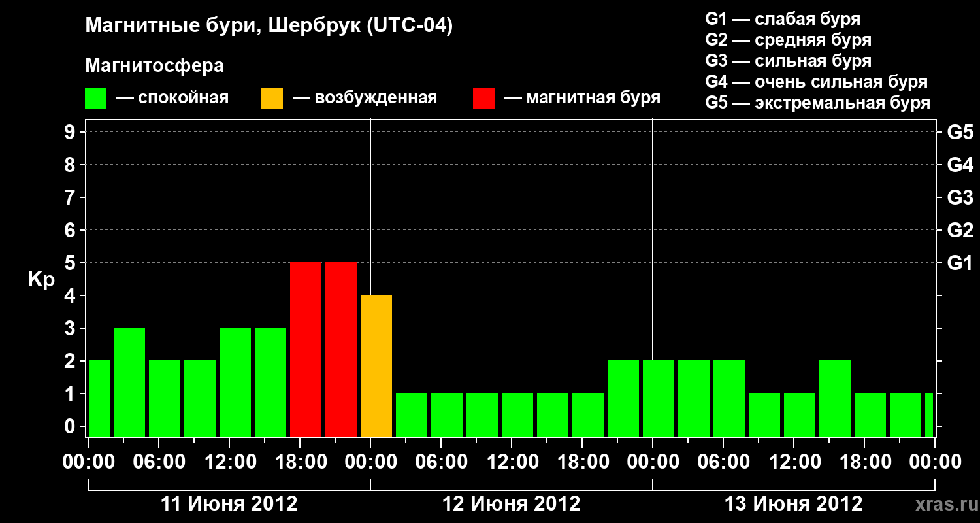Image resolution: width=980 pixels, height=523 pixels.
Task: Click the leftmost '00:00' time label on the axis
Action: coord(88,462)
